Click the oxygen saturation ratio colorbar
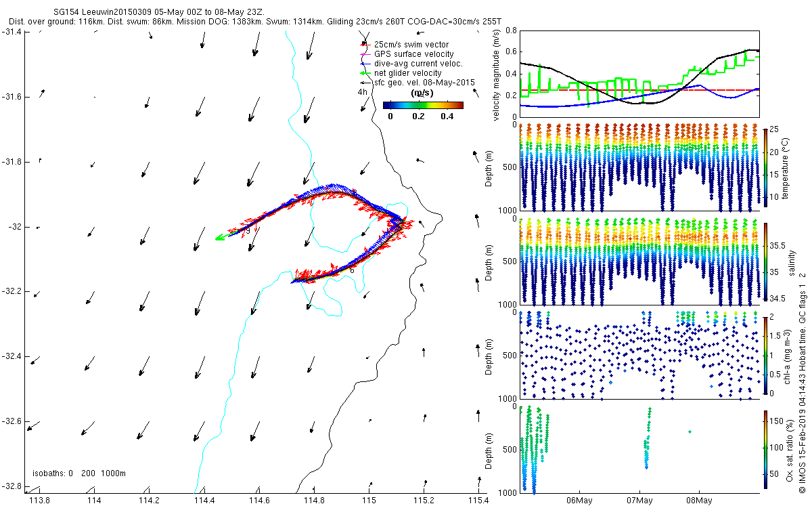Image resolution: width=812 pixels, height=508 pixels. click(765, 450)
